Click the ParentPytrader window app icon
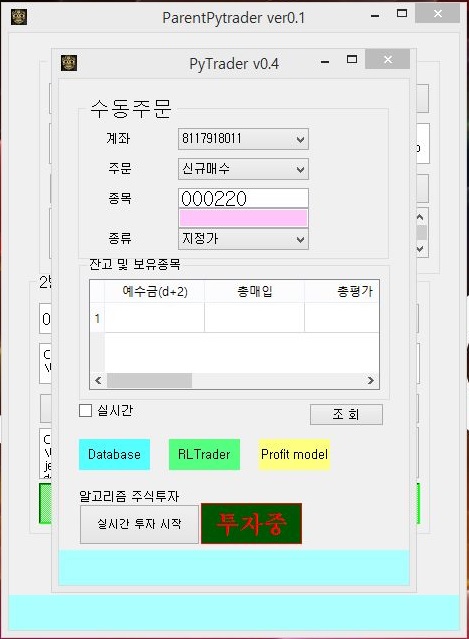469x639 pixels. (x=19, y=17)
